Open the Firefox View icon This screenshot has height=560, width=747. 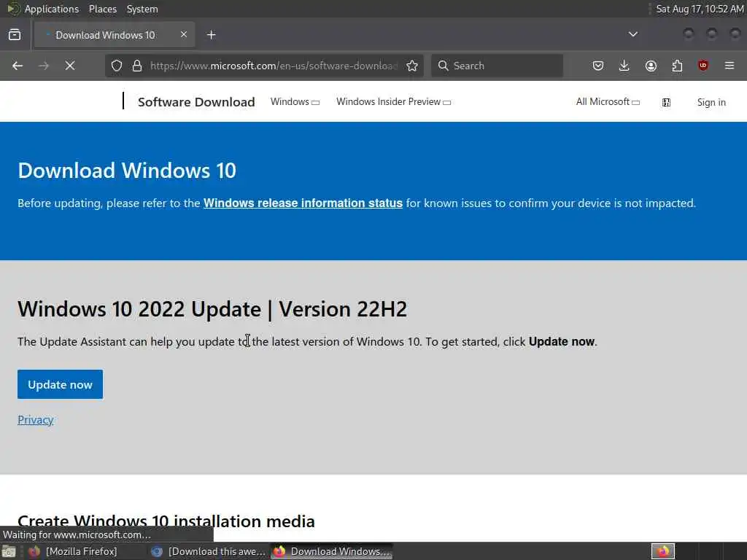15,35
